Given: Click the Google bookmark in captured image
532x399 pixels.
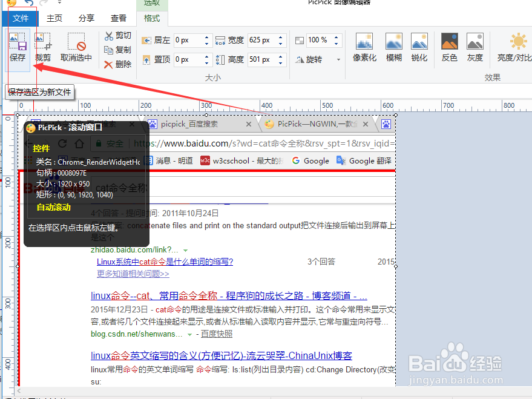Looking at the screenshot, I should click(x=310, y=161).
